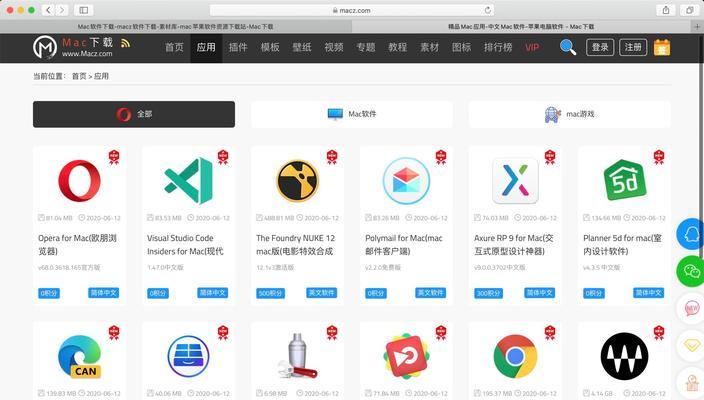
Task: Open 插件 in the navigation bar
Action: click(238, 47)
